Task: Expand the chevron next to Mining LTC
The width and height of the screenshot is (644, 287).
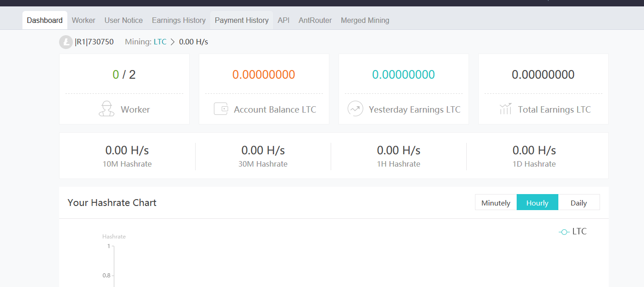Action: coord(173,42)
